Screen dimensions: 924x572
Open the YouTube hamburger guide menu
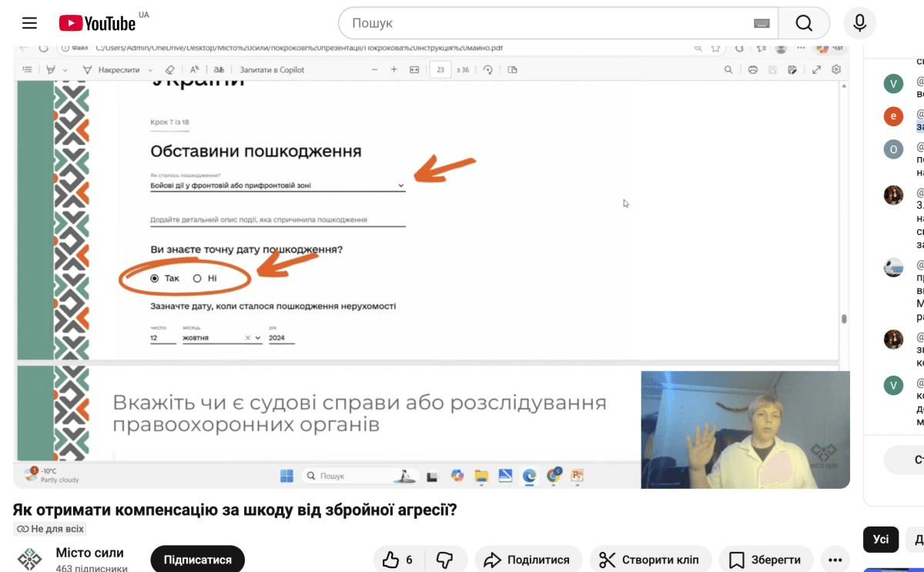(29, 23)
